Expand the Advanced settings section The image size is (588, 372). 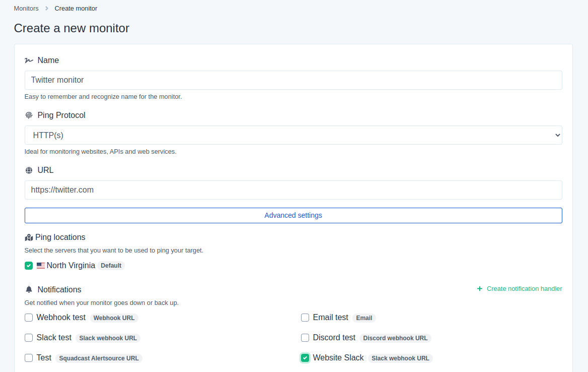click(293, 215)
